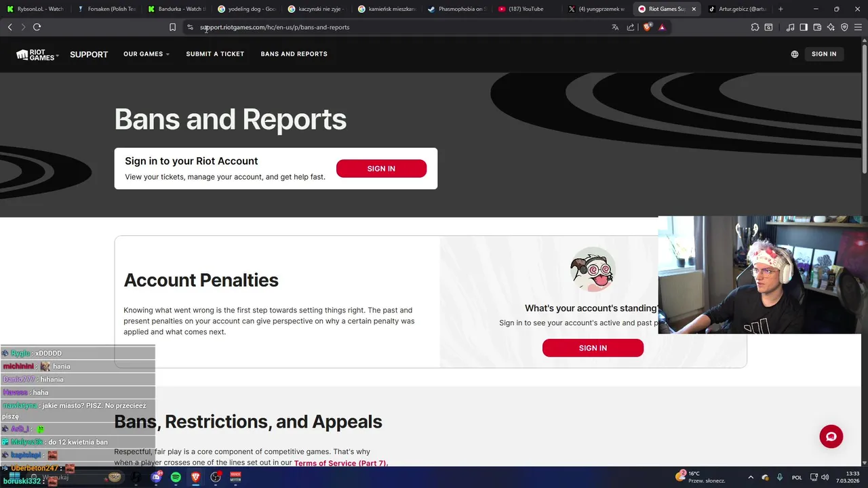Click Sign In in the header

click(x=824, y=54)
